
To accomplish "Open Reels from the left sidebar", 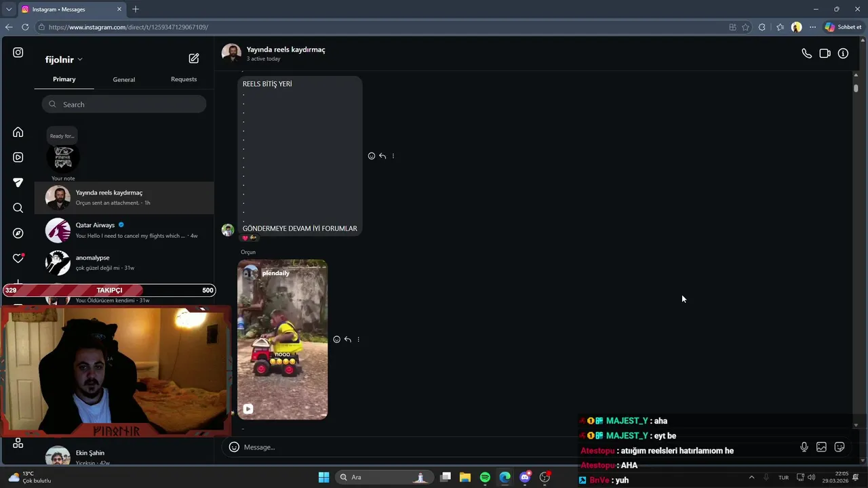I will click(18, 157).
